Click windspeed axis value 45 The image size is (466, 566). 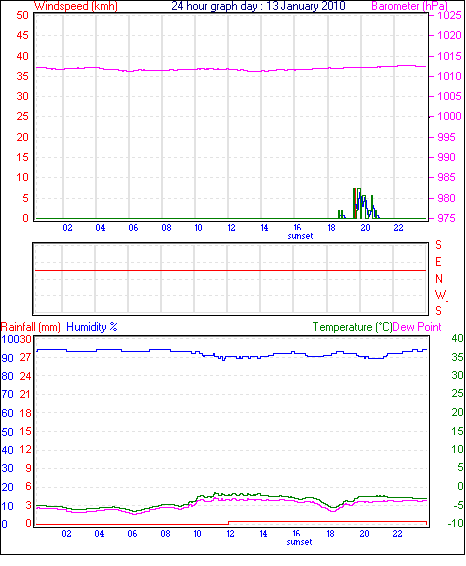(x=22, y=35)
